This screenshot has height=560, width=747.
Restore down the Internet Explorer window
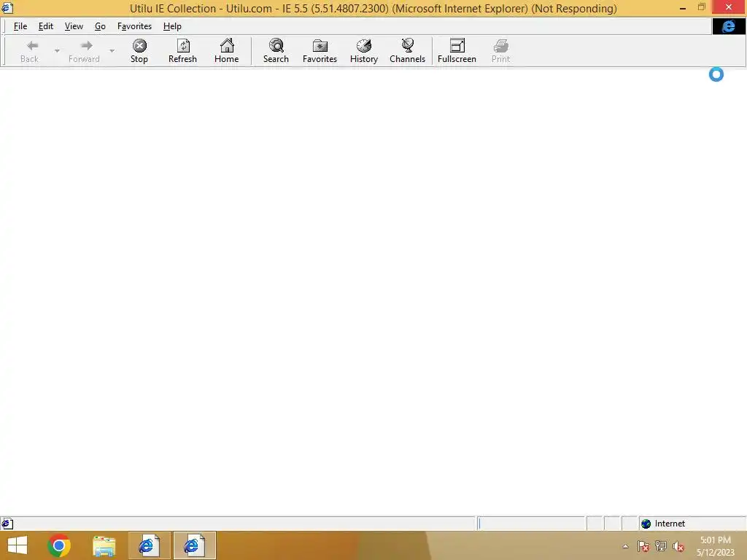coord(701,7)
